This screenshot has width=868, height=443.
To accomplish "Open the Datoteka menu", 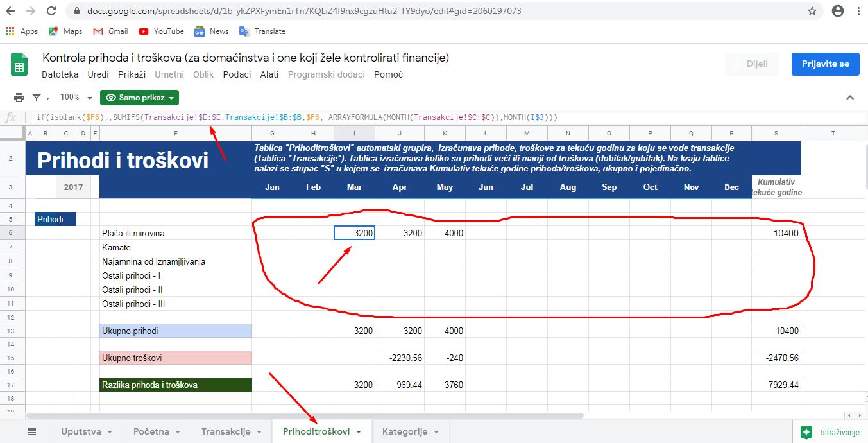I will (x=60, y=74).
